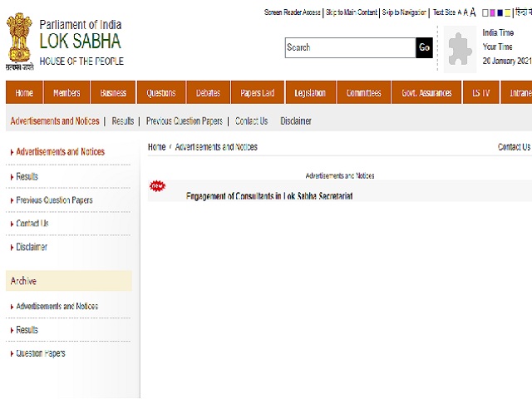532x399 pixels.
Task: Click the Archive section header
Action: click(x=69, y=281)
